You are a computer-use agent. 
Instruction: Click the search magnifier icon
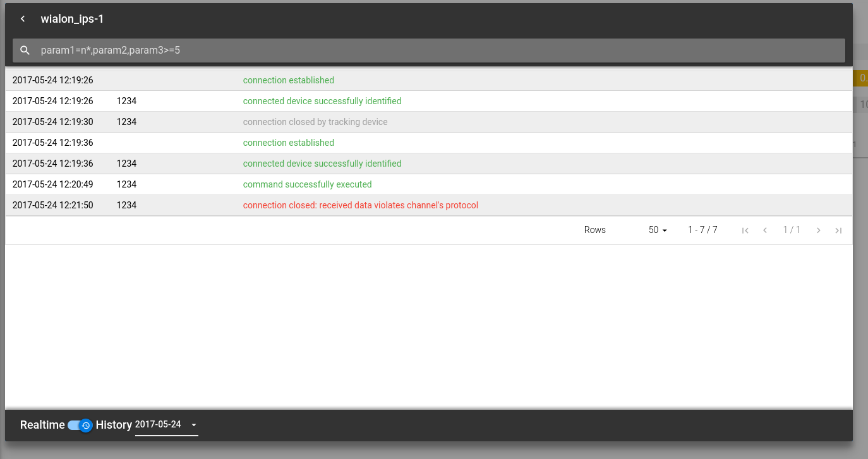point(25,51)
